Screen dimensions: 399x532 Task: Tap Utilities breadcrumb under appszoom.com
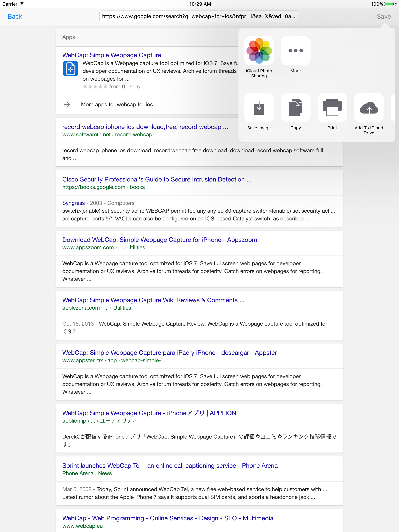click(x=136, y=248)
